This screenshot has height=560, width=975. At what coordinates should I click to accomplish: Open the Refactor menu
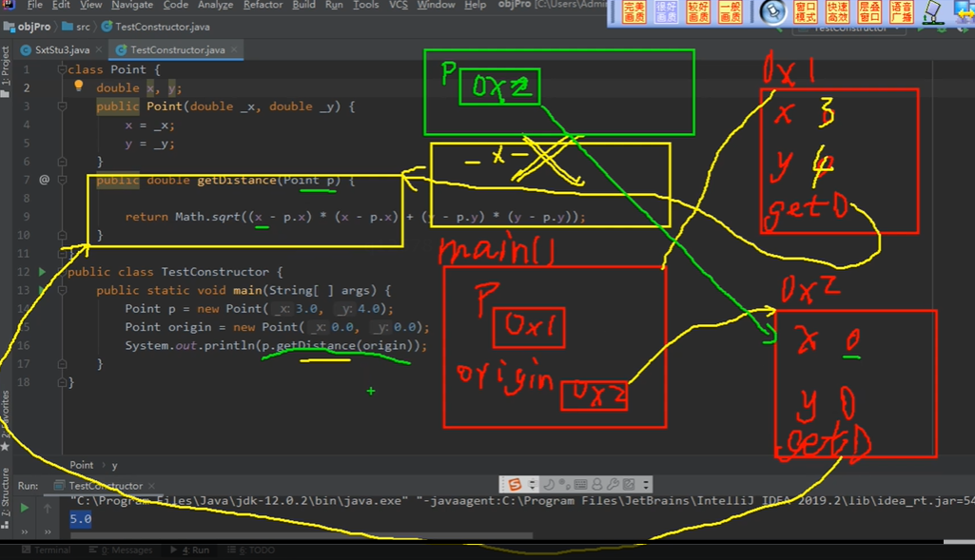263,5
